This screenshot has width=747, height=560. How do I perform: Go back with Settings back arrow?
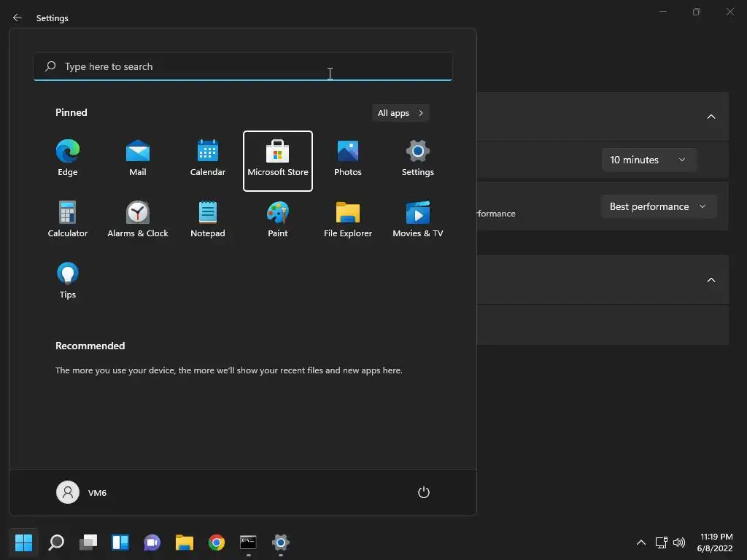18,17
